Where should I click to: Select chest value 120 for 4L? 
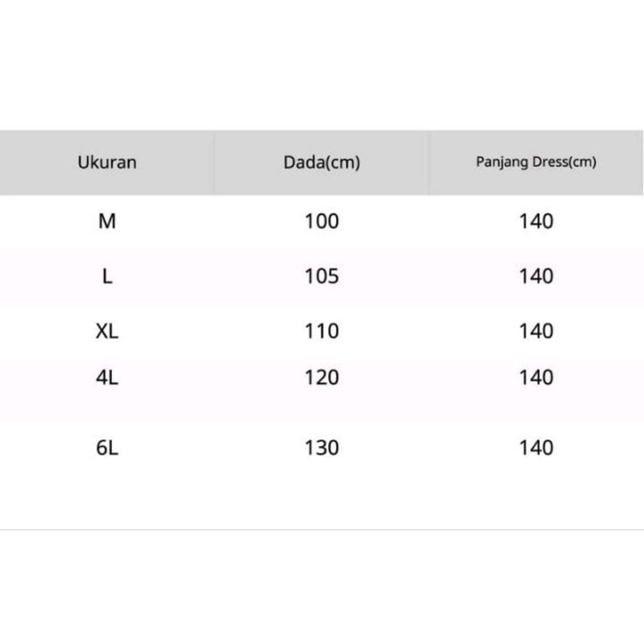point(321,377)
